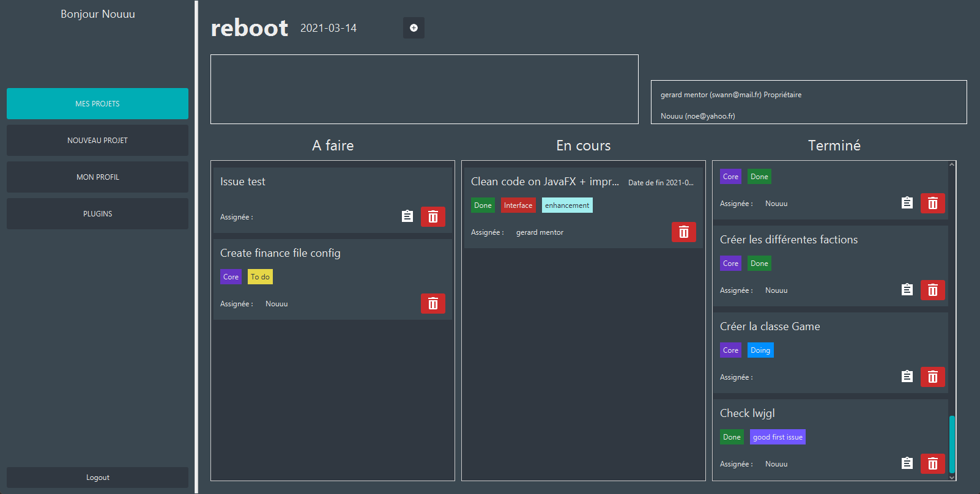Open Mes Projets in the sidebar
This screenshot has width=980, height=494.
pos(97,103)
